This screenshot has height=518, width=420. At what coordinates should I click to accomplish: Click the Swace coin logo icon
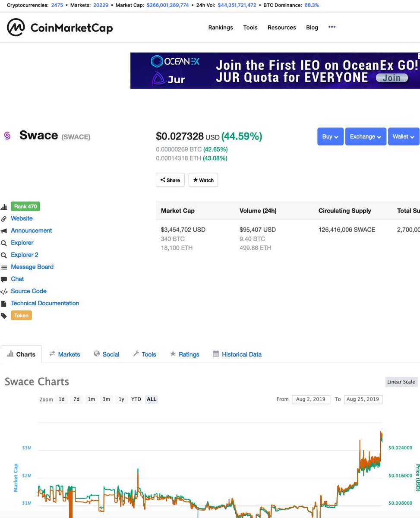click(7, 136)
